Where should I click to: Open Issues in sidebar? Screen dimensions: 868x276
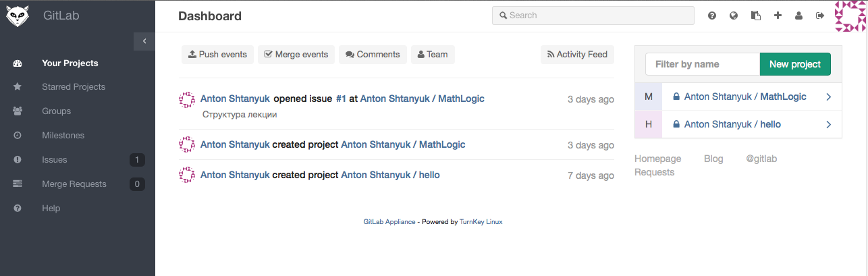click(54, 159)
